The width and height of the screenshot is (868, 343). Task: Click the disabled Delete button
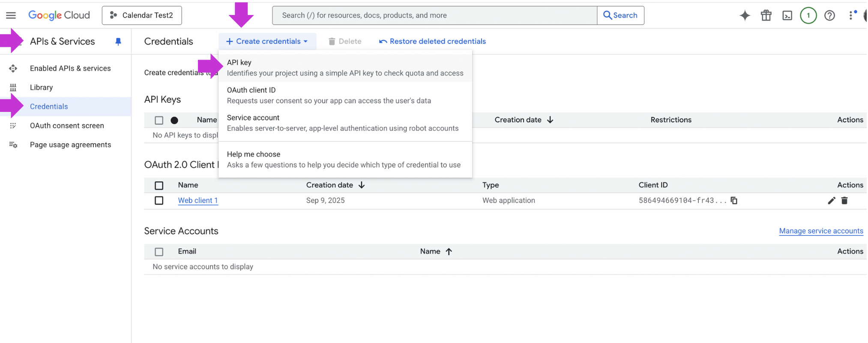click(x=345, y=42)
